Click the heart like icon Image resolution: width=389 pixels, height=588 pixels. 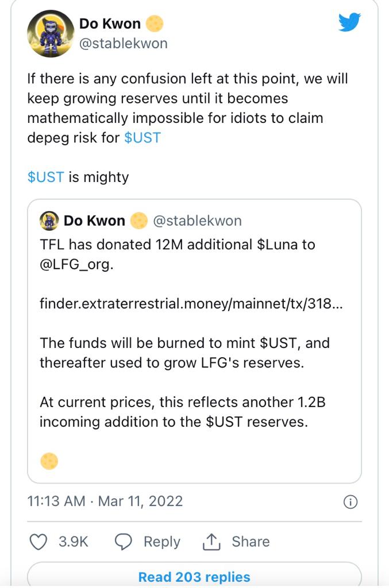click(38, 541)
